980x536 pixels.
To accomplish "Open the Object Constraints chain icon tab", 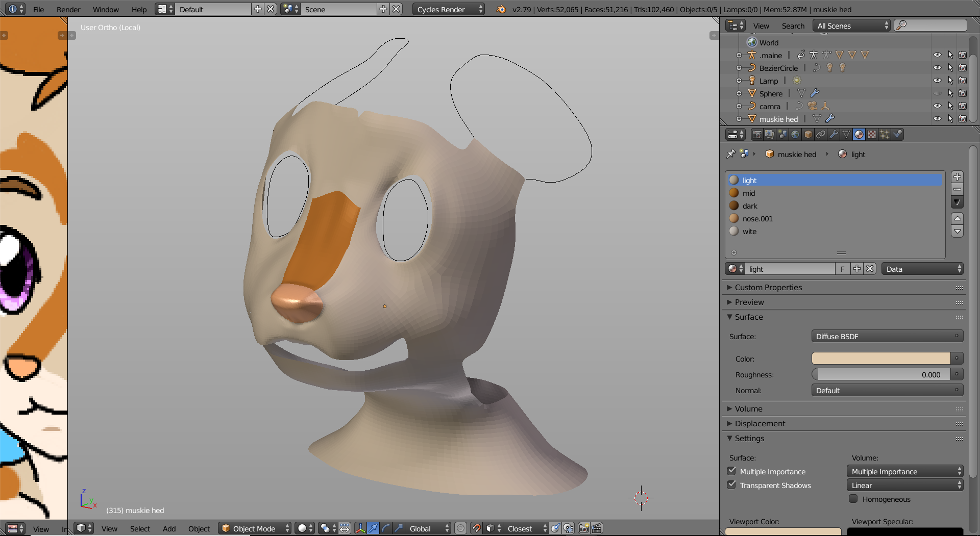I will [821, 135].
